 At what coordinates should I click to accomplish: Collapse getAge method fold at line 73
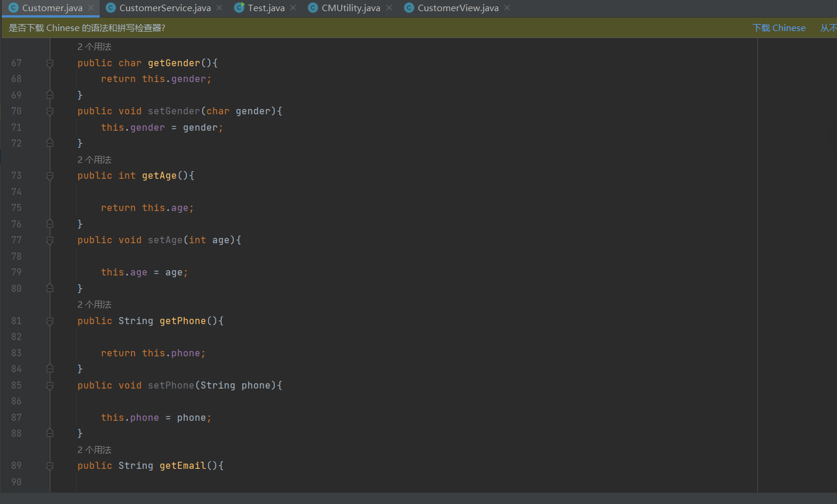[x=50, y=176]
